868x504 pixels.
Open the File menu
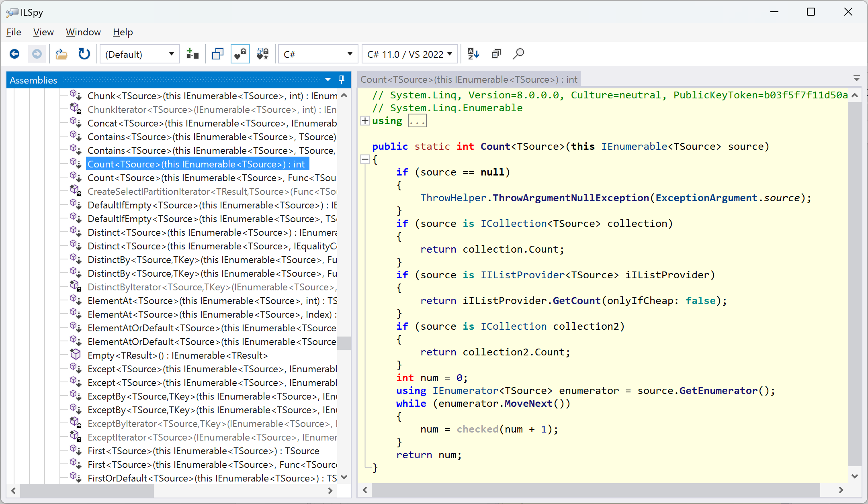click(x=14, y=32)
